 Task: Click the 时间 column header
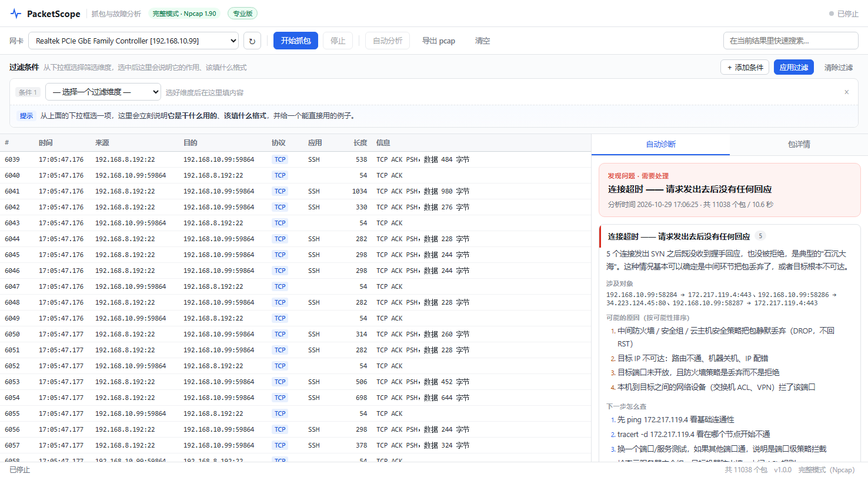click(45, 143)
